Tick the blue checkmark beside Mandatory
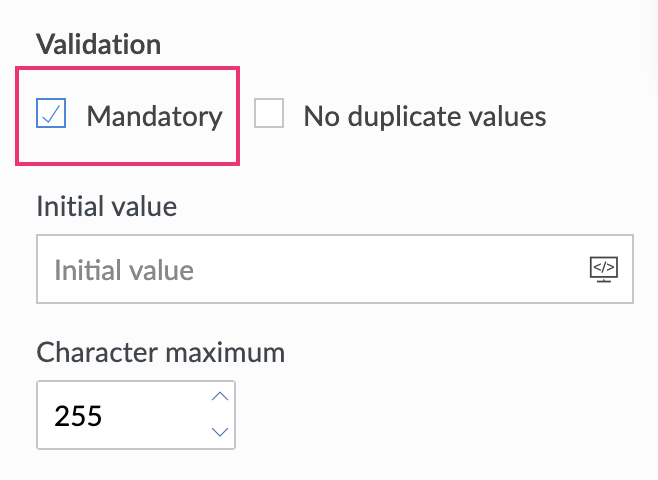The height and width of the screenshot is (480, 658). tap(51, 115)
